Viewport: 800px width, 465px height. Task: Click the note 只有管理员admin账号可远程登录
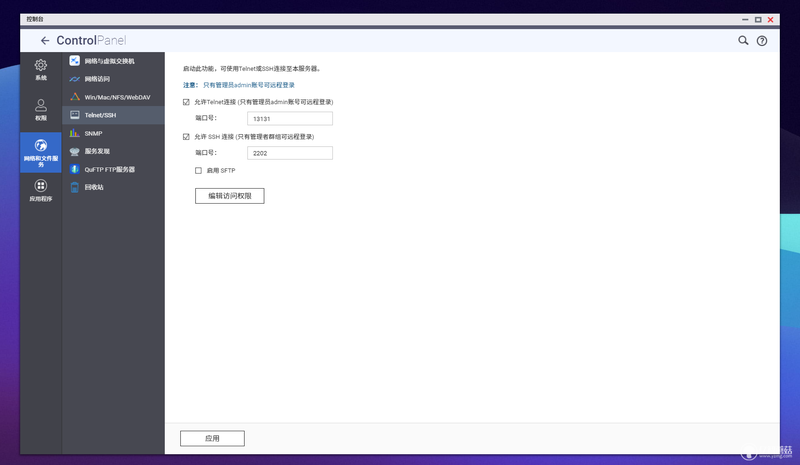(249, 85)
